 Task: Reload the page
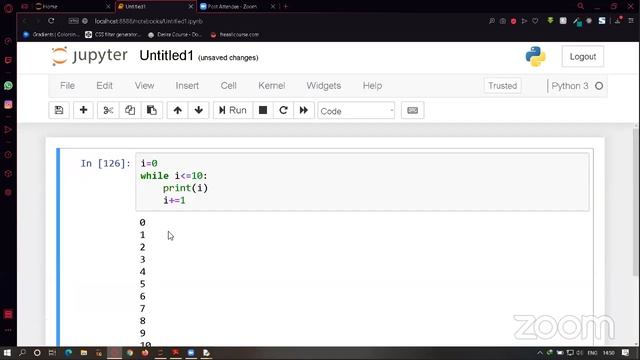51,21
